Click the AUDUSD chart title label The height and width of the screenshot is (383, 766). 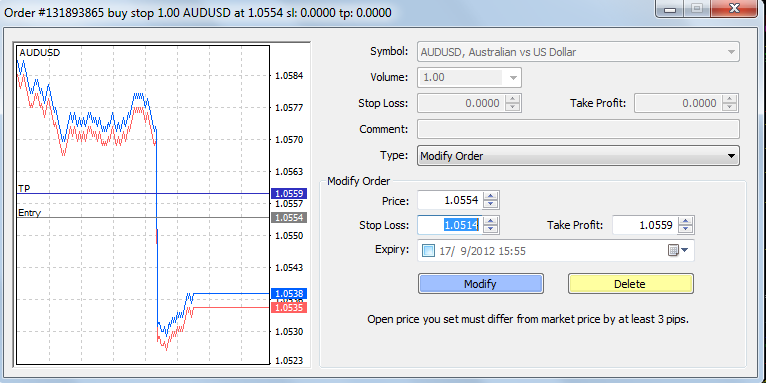(40, 53)
